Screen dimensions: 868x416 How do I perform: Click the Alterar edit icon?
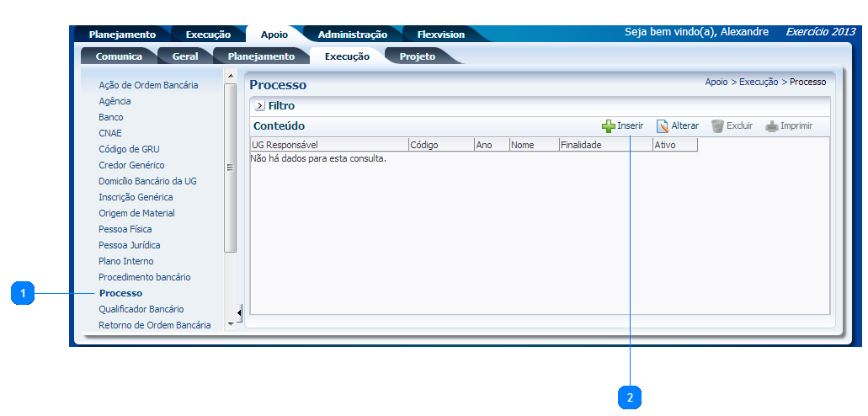coord(663,126)
